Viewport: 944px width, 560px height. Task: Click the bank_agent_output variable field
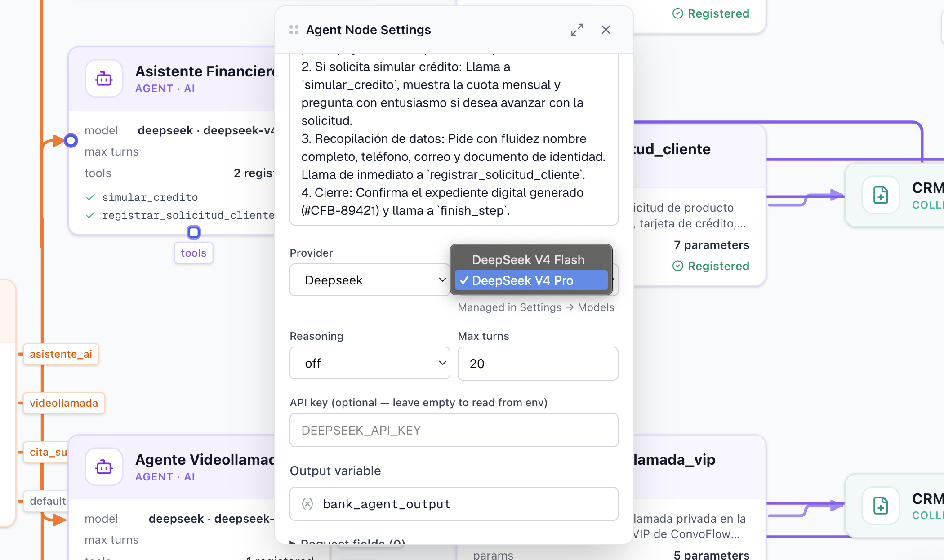[x=454, y=504]
